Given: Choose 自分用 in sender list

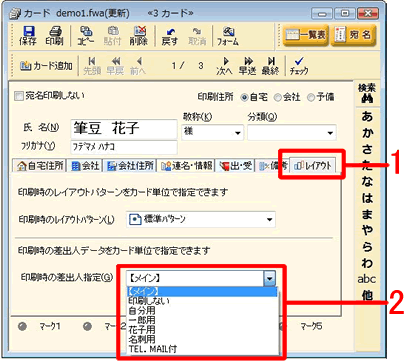Looking at the screenshot, I should [202, 311].
